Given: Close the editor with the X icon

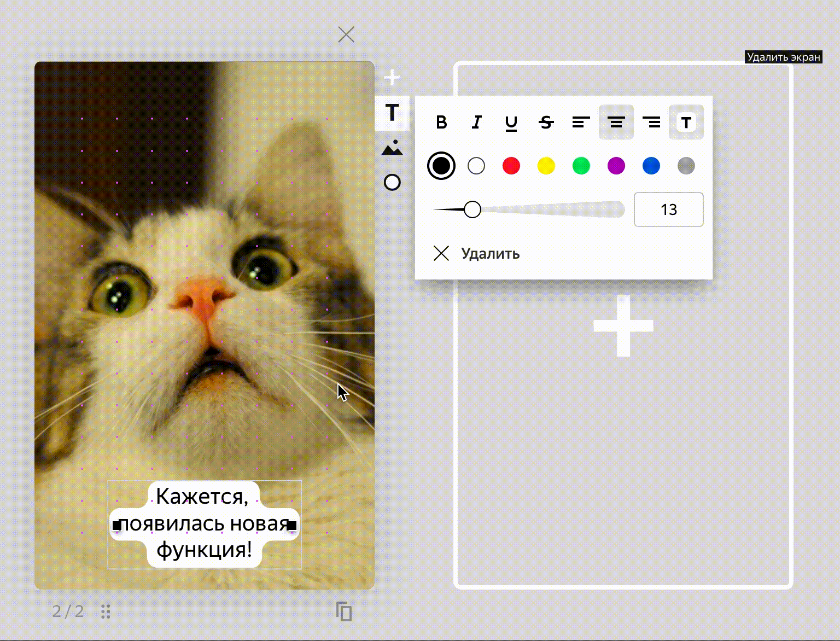Looking at the screenshot, I should point(346,34).
